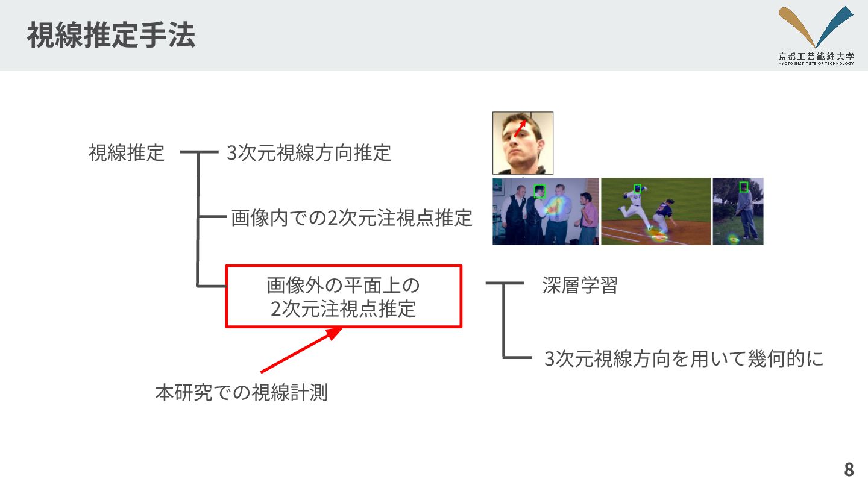Select the 3次元視線方向を用いて幾何的に text

pos(684,359)
